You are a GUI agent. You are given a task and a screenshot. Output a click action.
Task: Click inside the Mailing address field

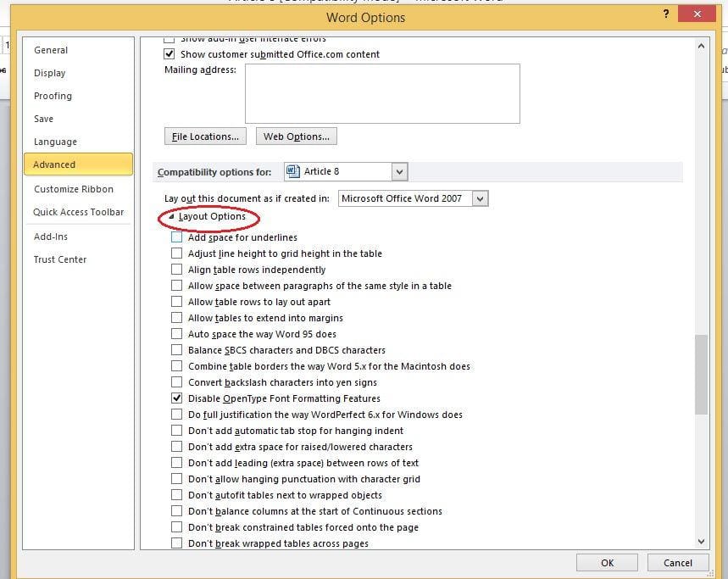381,93
